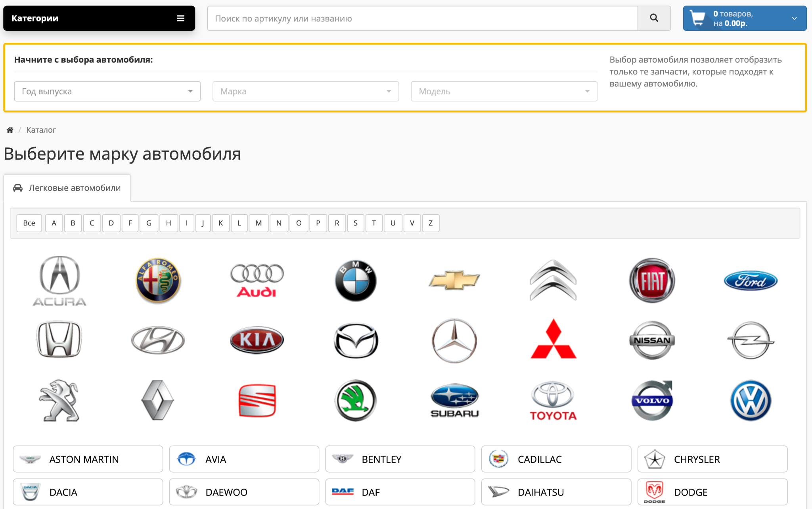Open the Volvo logo
812x509 pixels.
click(652, 400)
